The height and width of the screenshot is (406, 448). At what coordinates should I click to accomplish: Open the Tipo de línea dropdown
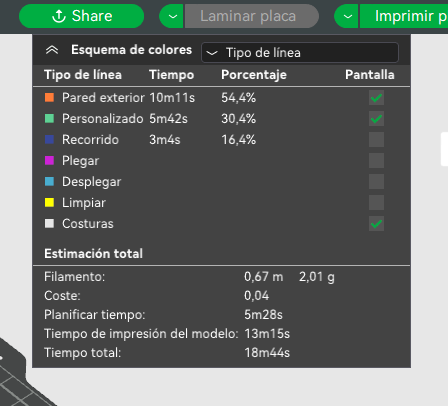[300, 53]
